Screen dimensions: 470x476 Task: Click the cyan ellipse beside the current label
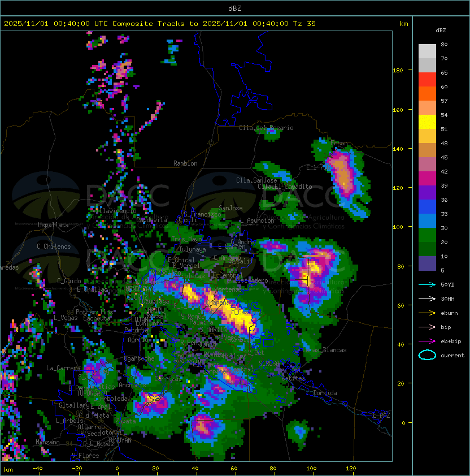[x=427, y=355]
